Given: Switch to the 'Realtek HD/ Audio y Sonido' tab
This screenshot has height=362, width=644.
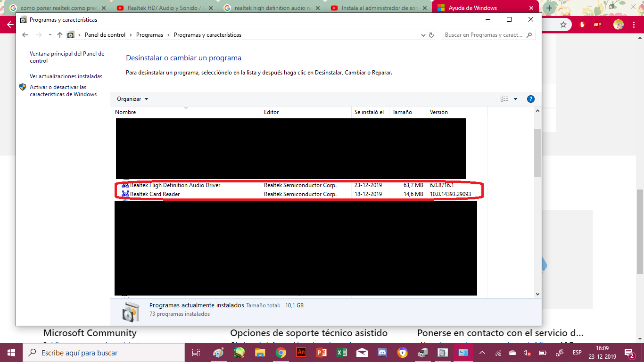Looking at the screenshot, I should point(165,8).
